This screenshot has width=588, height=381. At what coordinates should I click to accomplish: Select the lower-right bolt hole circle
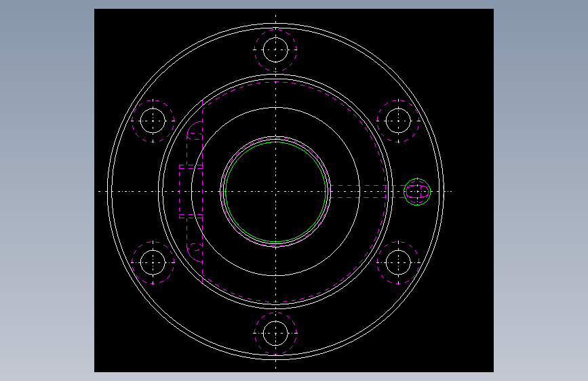(398, 262)
